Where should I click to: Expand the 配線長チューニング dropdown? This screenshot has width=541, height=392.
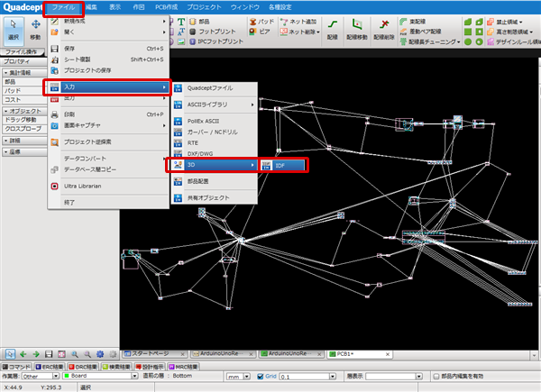pyautogui.click(x=459, y=42)
